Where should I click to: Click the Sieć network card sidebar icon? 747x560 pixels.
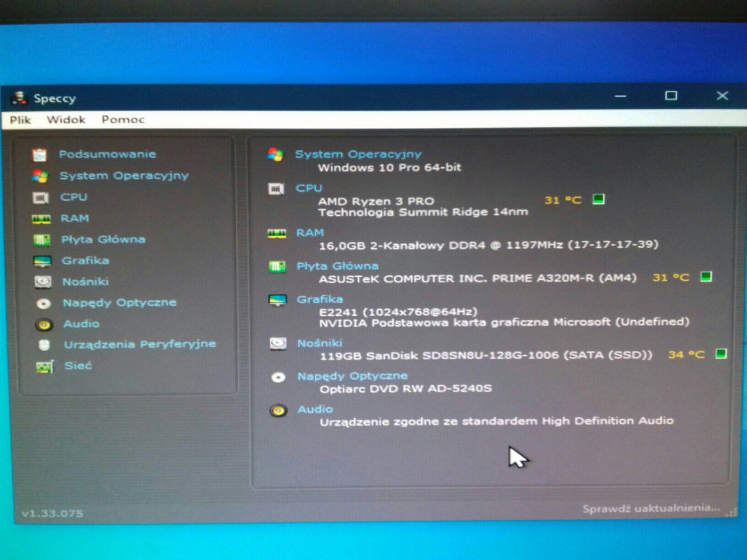pos(45,366)
